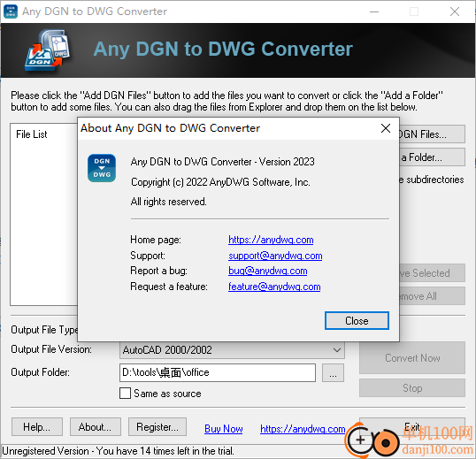Click the DGN DWG icon in About dialog
Screen dimensions: 476x459
tap(102, 168)
